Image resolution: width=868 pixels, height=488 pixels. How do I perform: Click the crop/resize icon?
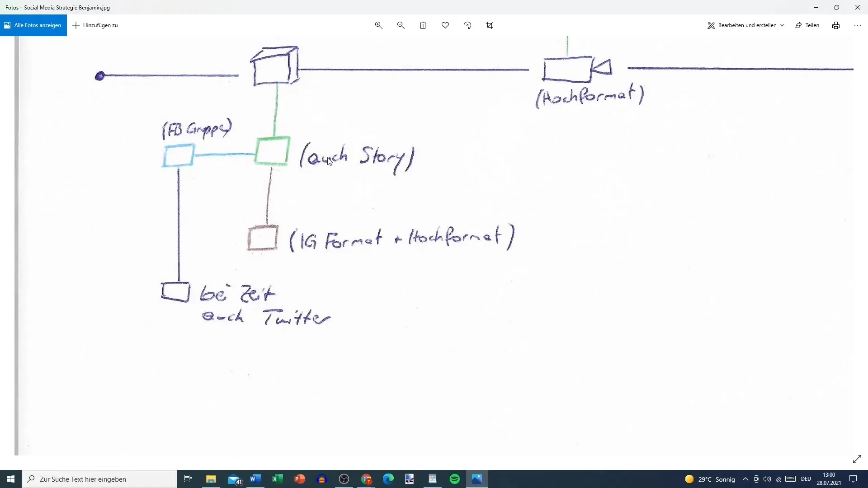[x=491, y=25]
